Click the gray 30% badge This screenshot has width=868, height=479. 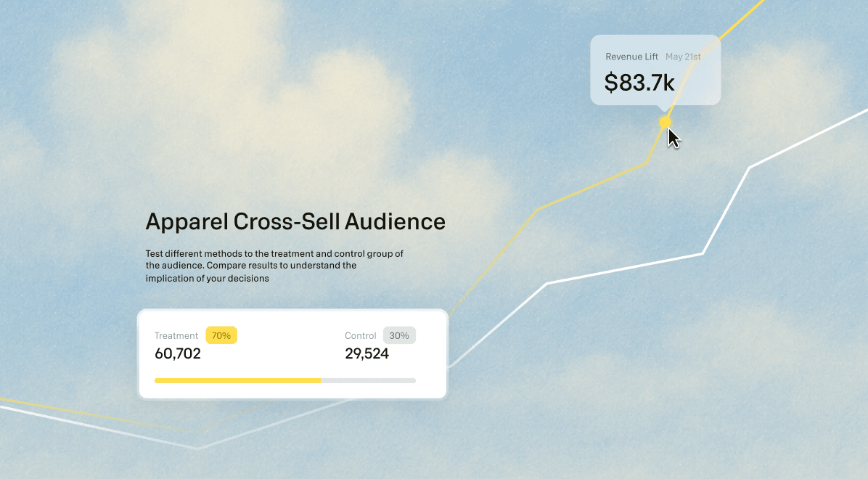(399, 335)
